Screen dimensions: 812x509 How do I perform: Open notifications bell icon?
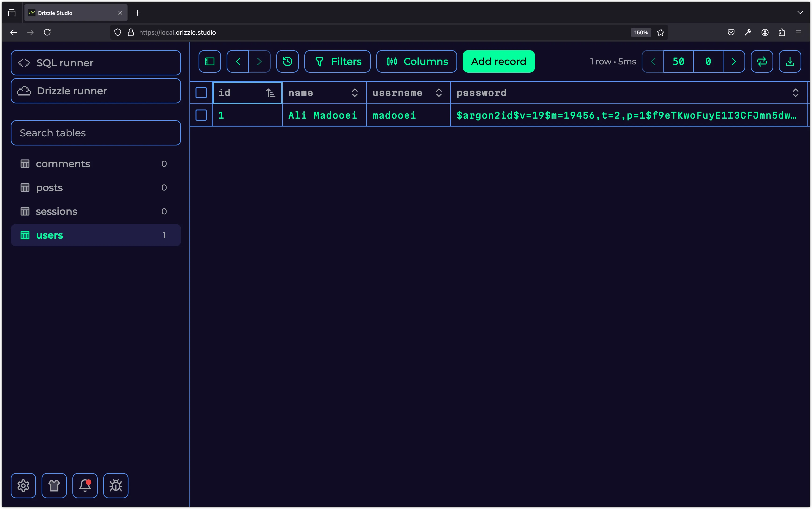click(85, 485)
